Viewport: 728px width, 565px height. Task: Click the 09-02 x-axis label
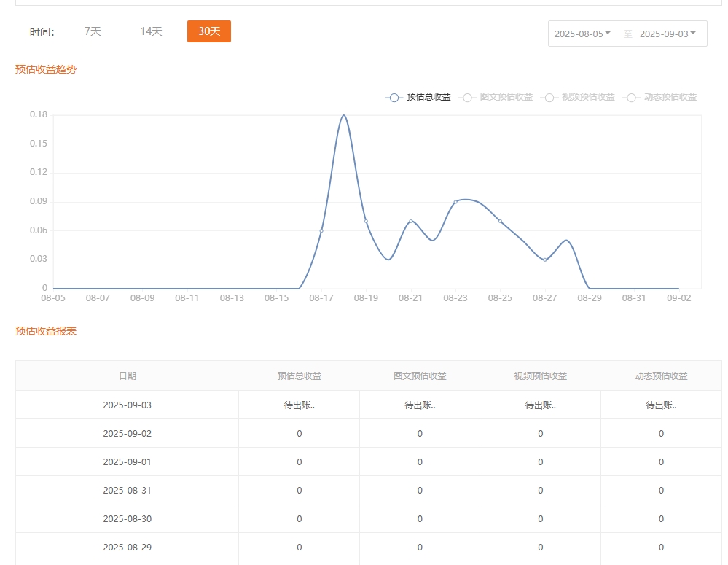678,298
